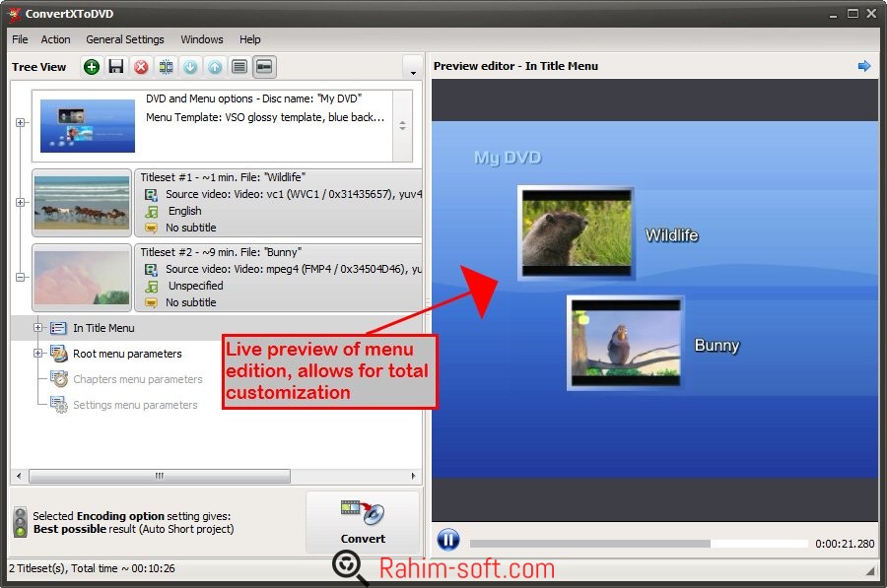The image size is (887, 588).
Task: Select Settings menu parameters tree item
Action: coord(135,405)
